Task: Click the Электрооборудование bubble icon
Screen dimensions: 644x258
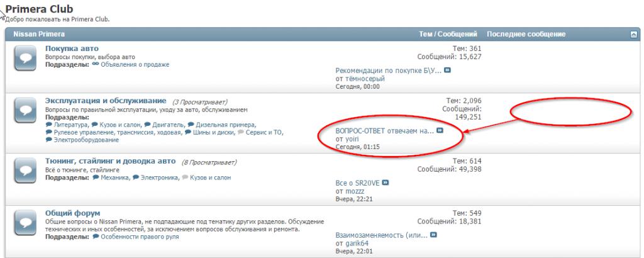Action: click(x=49, y=140)
